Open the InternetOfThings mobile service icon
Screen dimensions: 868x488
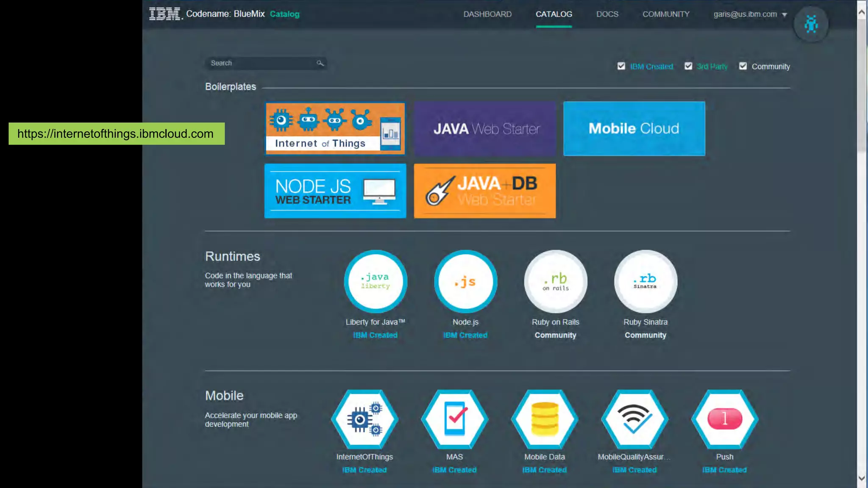pyautogui.click(x=364, y=419)
